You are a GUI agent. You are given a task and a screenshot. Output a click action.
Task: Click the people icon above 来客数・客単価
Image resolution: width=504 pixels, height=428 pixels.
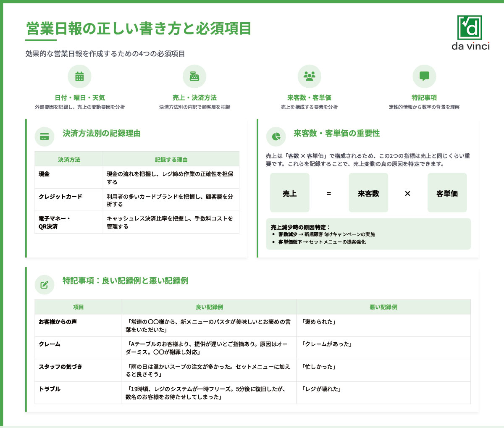tap(310, 76)
